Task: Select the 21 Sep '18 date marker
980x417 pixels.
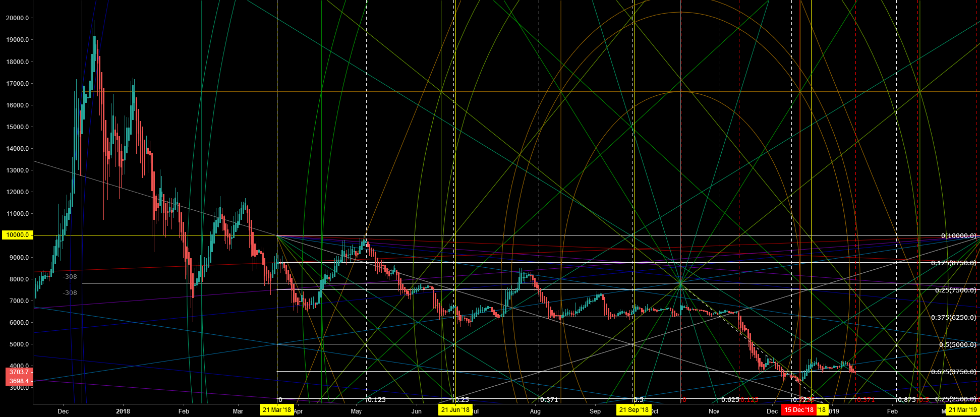Action: [633, 410]
